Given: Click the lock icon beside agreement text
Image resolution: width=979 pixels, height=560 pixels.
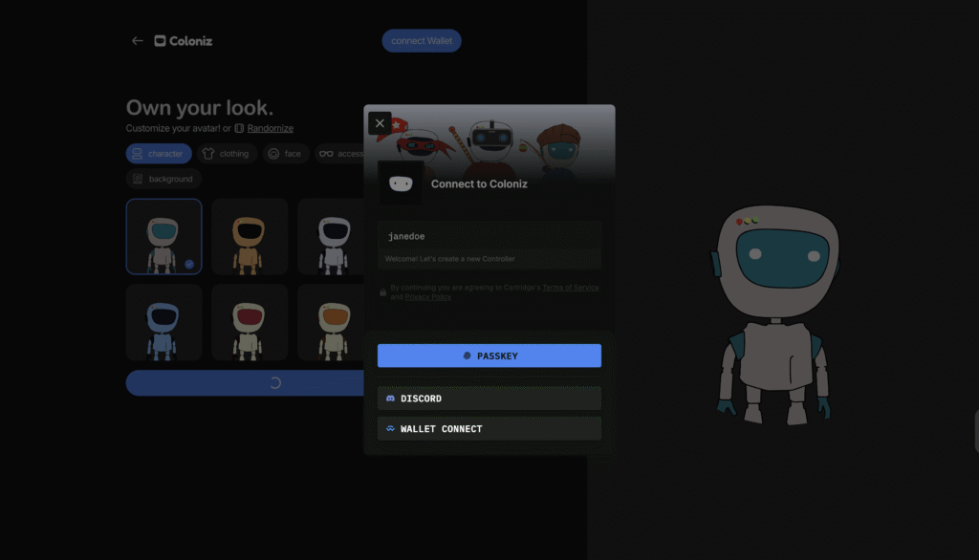Looking at the screenshot, I should pos(382,292).
